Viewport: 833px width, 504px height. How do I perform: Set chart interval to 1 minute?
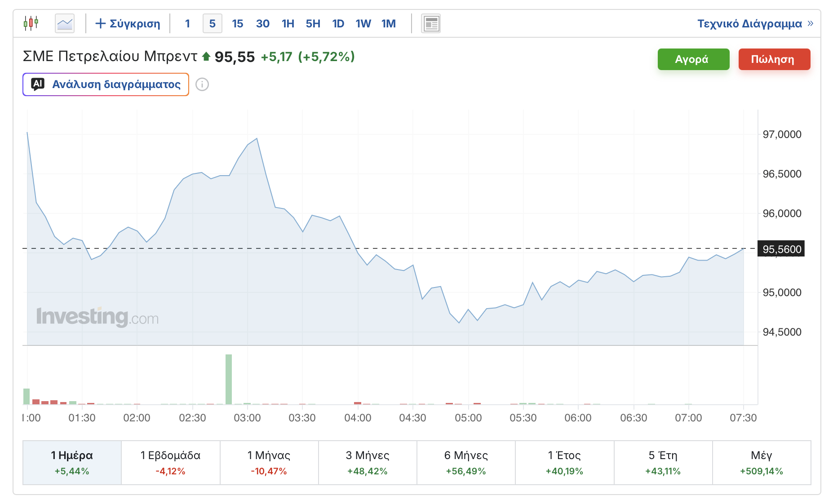(187, 23)
